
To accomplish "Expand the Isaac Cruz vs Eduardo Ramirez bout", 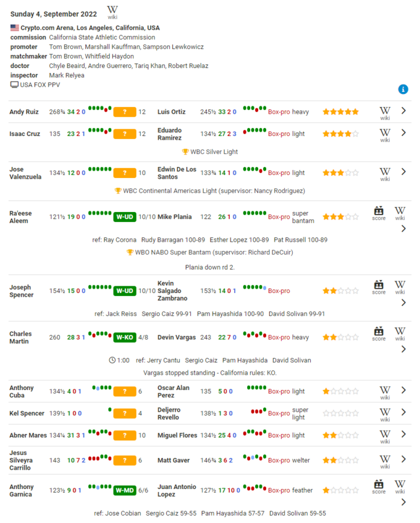I will click(403, 132).
